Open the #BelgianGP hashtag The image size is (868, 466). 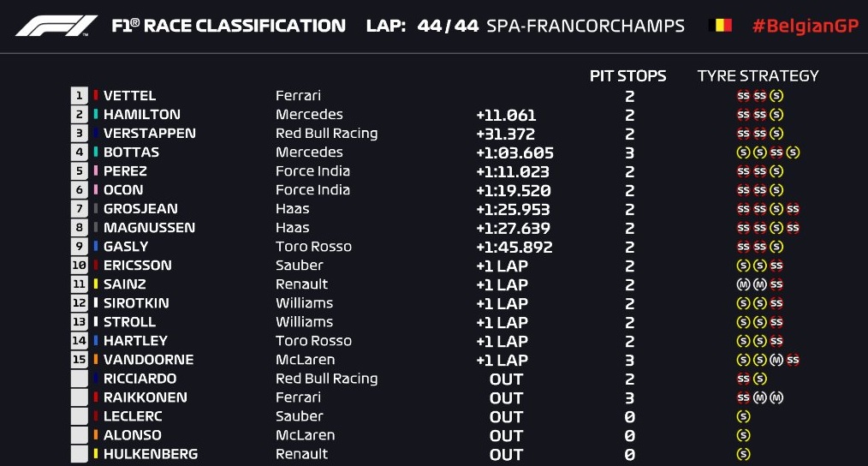click(804, 26)
